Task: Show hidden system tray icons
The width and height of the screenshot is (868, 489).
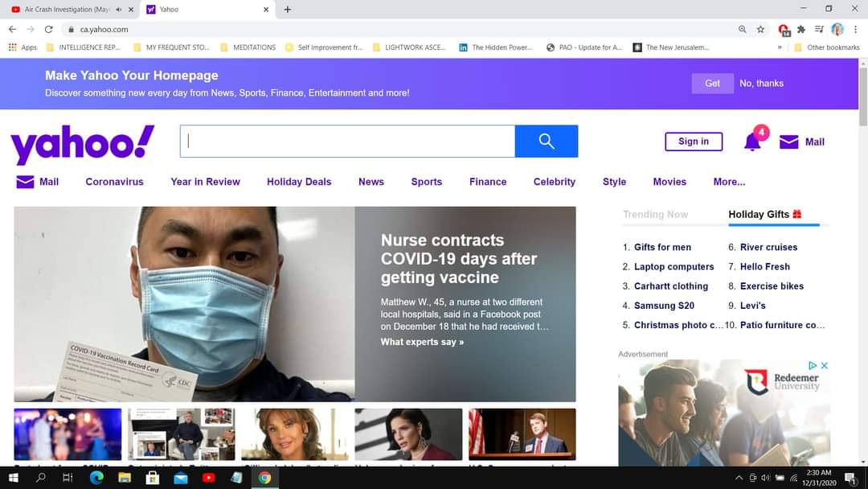Action: click(x=739, y=478)
